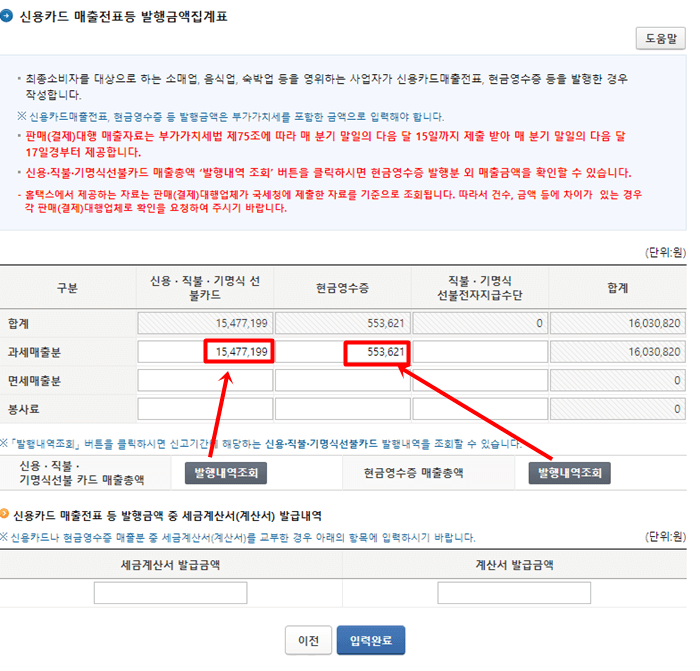The width and height of the screenshot is (700, 671).
Task: Click the 현금영수증 column header
Action: pyautogui.click(x=343, y=288)
